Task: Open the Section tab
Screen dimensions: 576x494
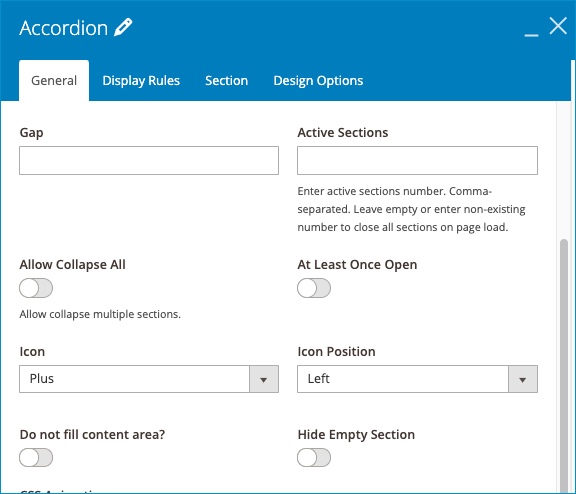Action: tap(226, 80)
